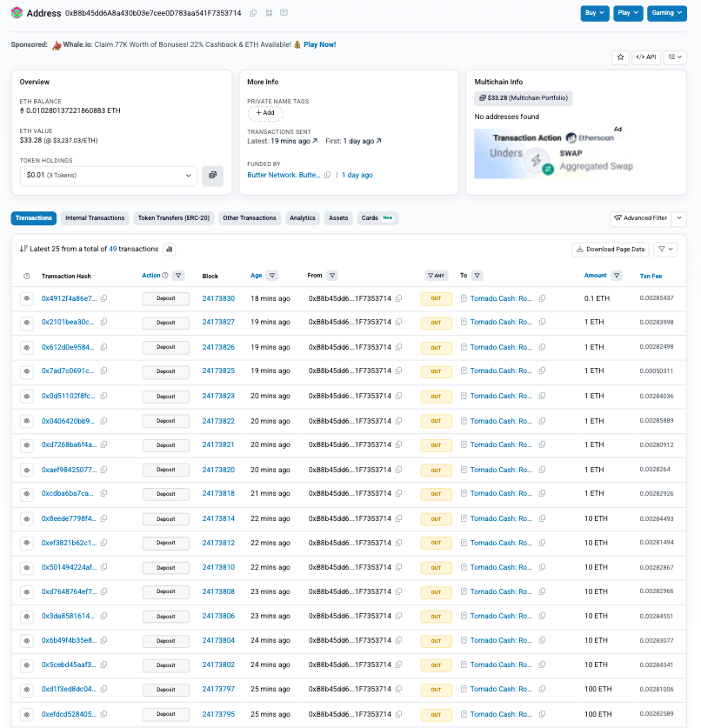This screenshot has width=701, height=728.
Task: Open the Gaming dropdown menu
Action: coord(668,13)
